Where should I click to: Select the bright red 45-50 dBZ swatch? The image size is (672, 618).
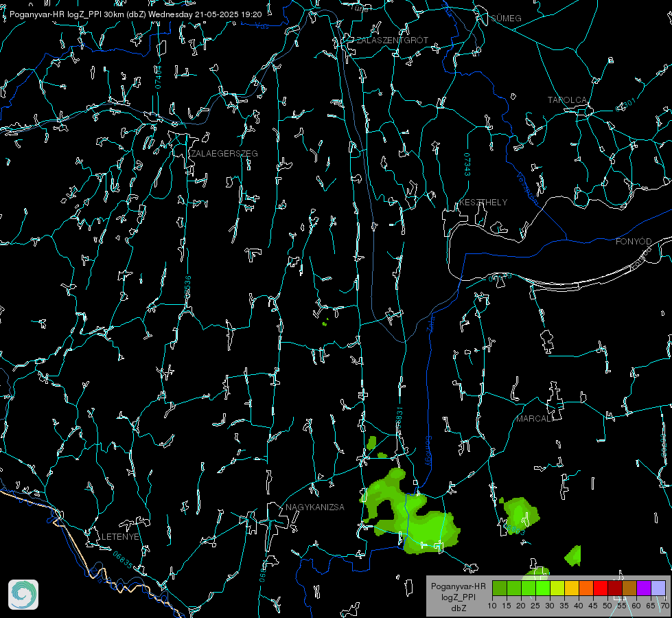601,588
